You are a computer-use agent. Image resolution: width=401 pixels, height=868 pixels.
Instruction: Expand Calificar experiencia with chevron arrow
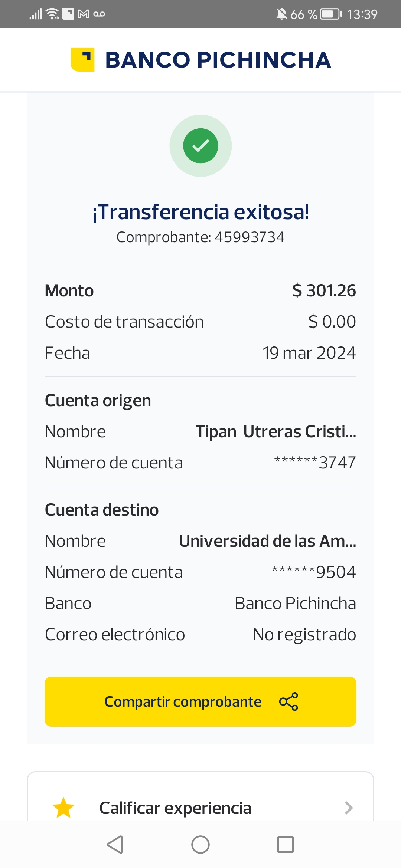348,808
